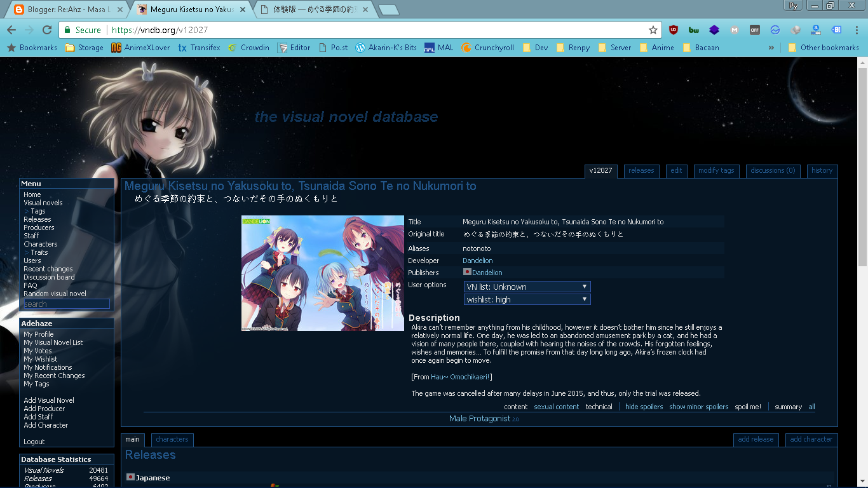Viewport: 868px width, 488px height.
Task: Open the MAL bookmark
Action: pyautogui.click(x=439, y=48)
